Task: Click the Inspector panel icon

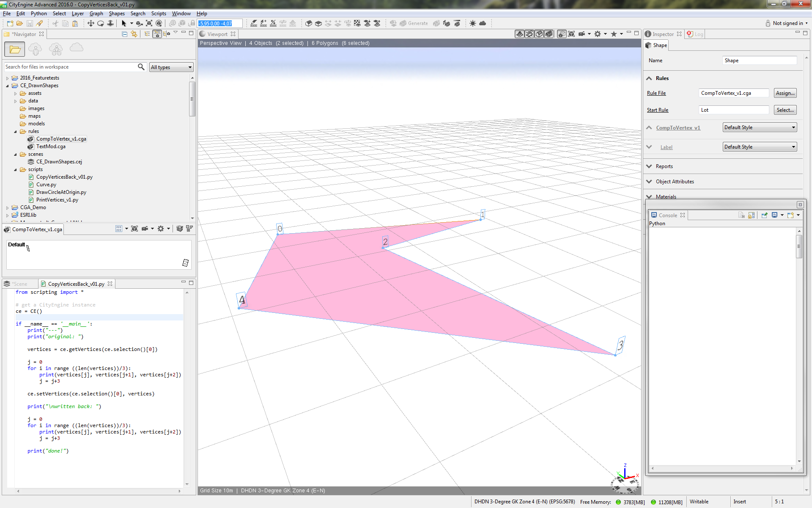Action: (648, 33)
